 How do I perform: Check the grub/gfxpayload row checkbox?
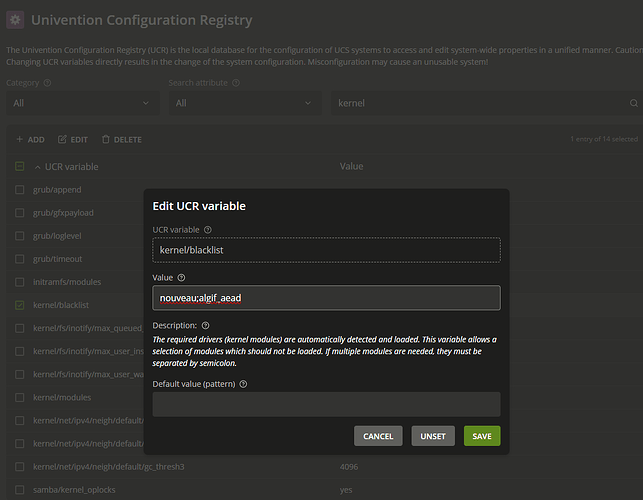(x=19, y=212)
